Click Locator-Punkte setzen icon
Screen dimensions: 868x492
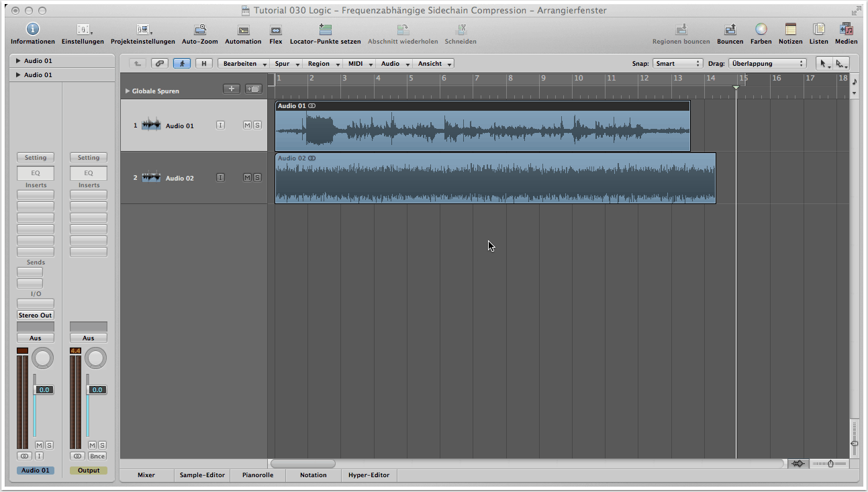coord(325,30)
